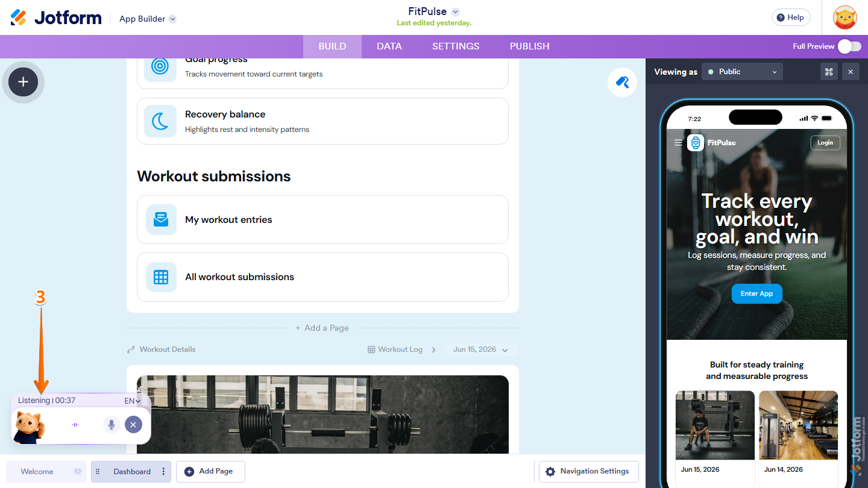Click the Listening timer status text
Image resolution: width=868 pixels, height=488 pixels.
pos(46,401)
